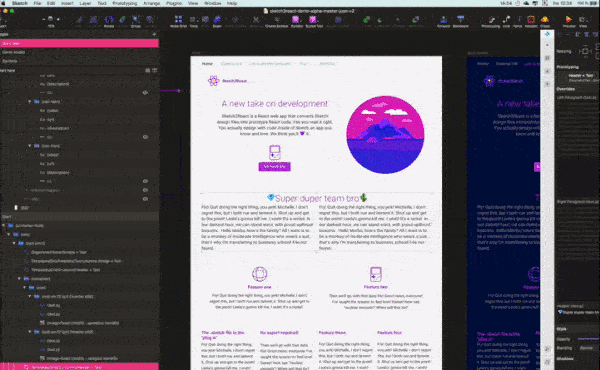Collapse the top container group under Start
Image resolution: width=600 pixels, height=370 pixels.
click(x=3, y=225)
